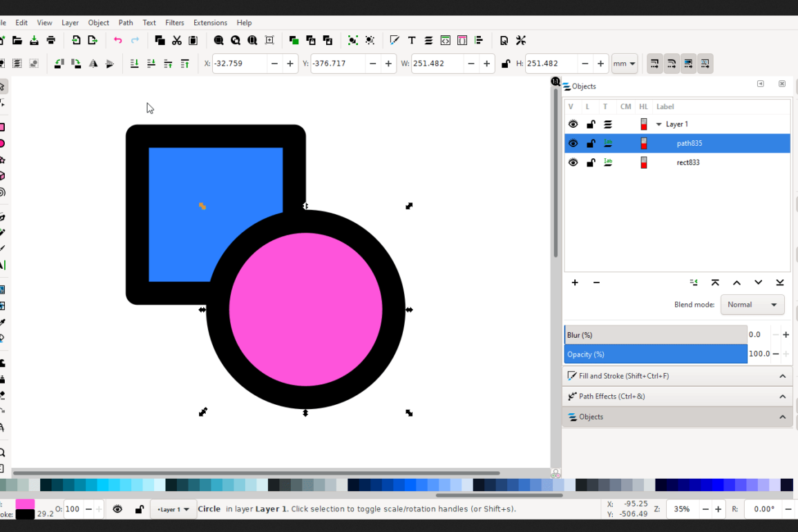The width and height of the screenshot is (798, 532).
Task: Open the Filters menu
Action: pyautogui.click(x=175, y=23)
